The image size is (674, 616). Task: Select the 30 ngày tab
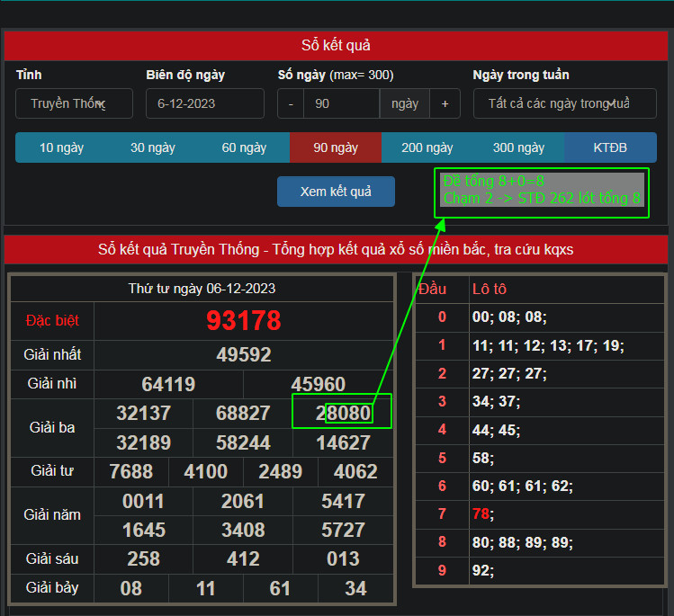click(x=152, y=147)
